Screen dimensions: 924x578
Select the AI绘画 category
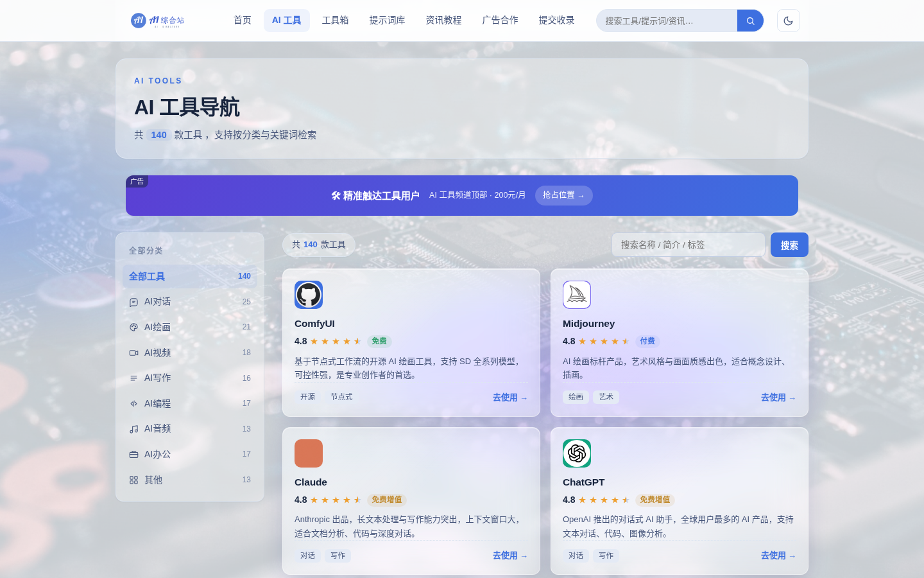coord(190,327)
